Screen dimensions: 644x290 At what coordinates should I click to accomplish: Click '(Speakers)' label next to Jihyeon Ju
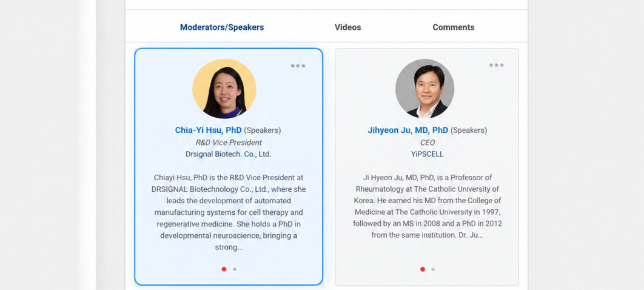click(x=469, y=130)
